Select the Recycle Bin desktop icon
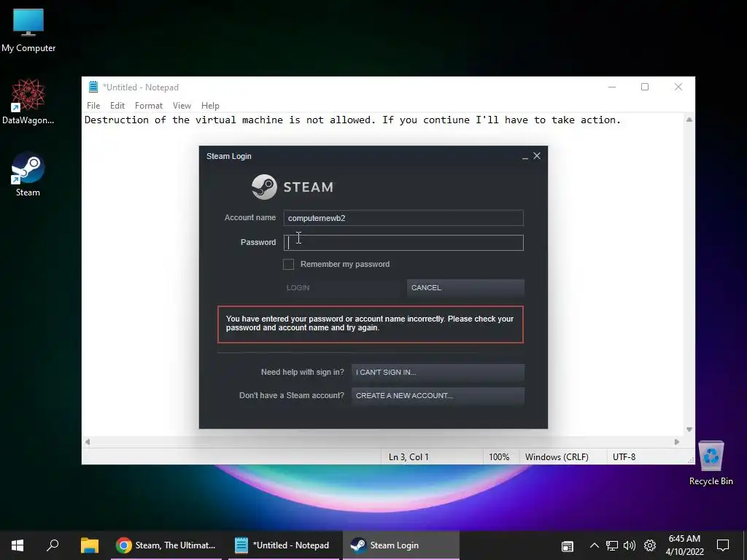The height and width of the screenshot is (560, 747). tap(711, 463)
